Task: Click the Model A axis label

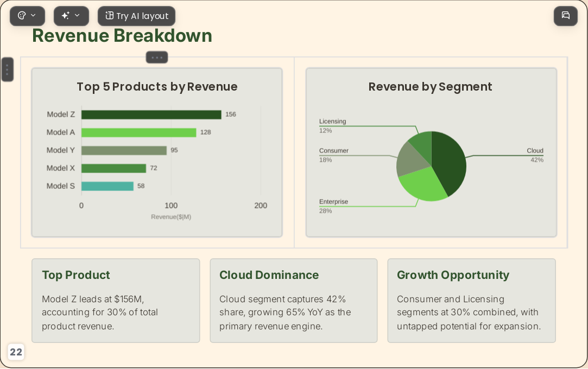Action: click(x=61, y=132)
